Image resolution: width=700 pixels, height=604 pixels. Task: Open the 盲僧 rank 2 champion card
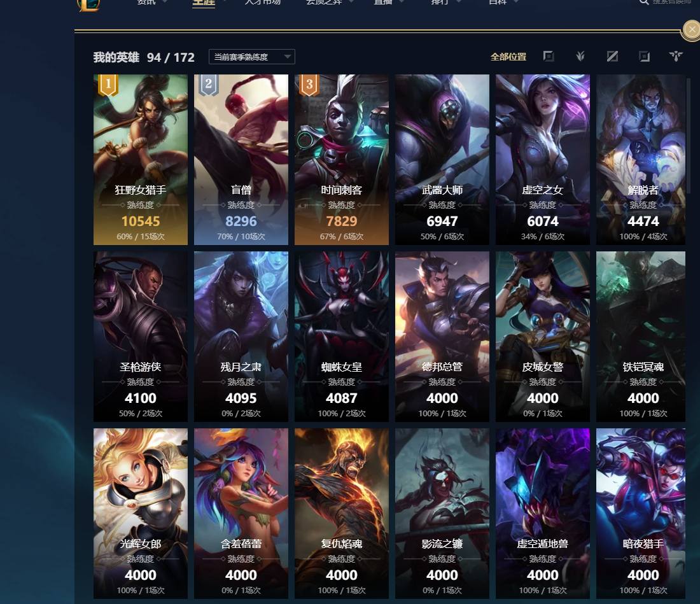coord(241,159)
